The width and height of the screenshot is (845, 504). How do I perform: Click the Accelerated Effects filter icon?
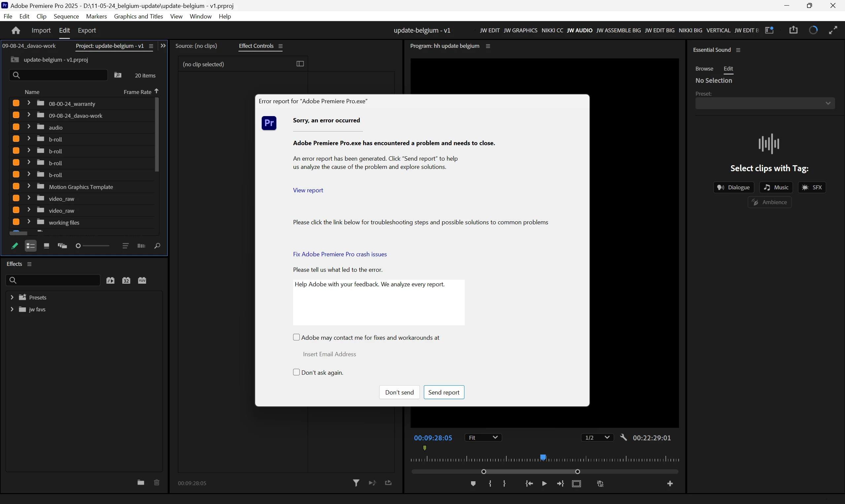click(x=110, y=280)
